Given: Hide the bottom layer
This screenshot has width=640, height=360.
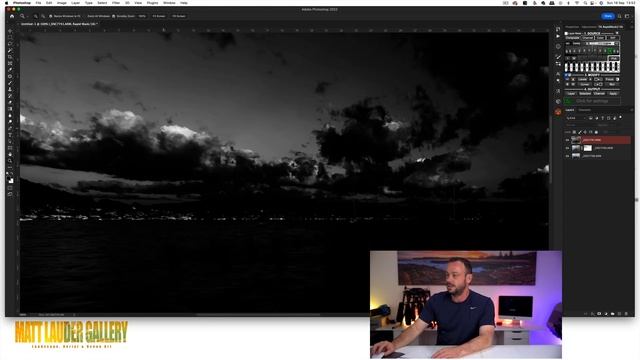Looking at the screenshot, I should pyautogui.click(x=567, y=156).
